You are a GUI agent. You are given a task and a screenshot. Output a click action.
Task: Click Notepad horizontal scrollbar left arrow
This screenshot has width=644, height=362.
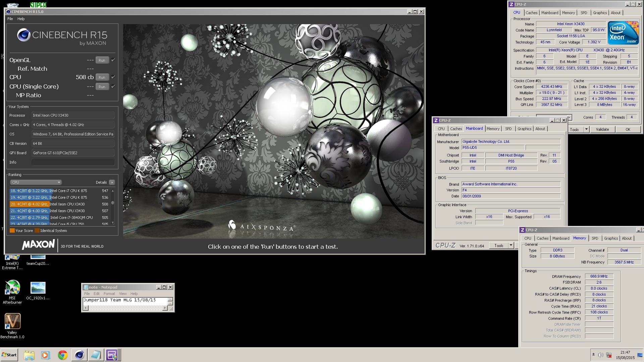pyautogui.click(x=86, y=308)
